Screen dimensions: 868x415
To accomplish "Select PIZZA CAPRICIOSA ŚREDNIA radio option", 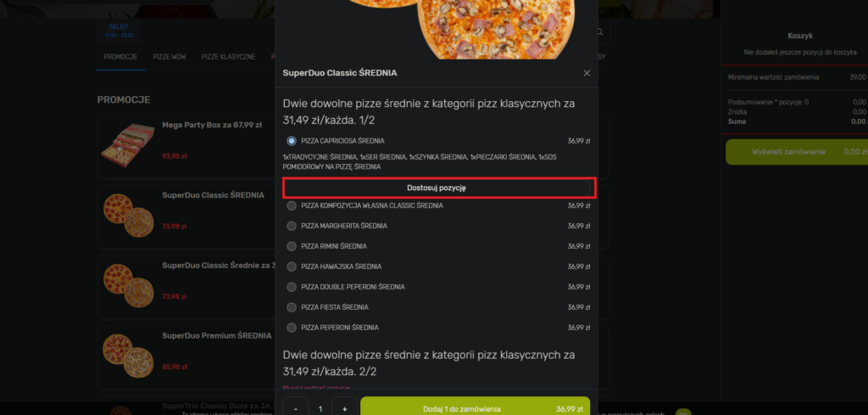I will (292, 141).
